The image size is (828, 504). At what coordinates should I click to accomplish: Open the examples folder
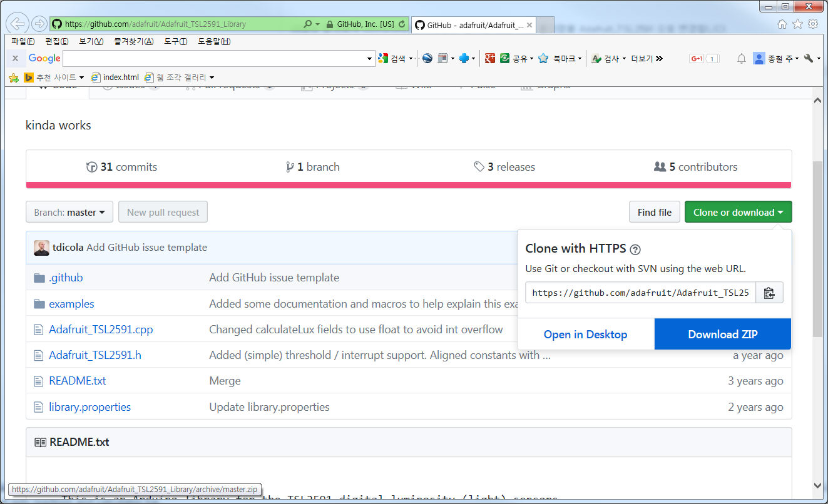pyautogui.click(x=71, y=304)
